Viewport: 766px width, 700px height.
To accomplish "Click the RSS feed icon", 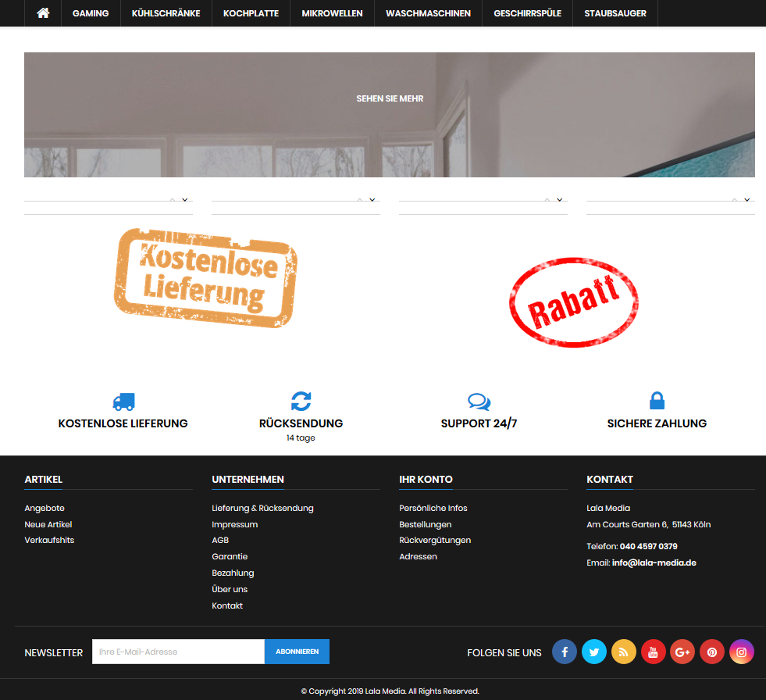I will pos(624,652).
